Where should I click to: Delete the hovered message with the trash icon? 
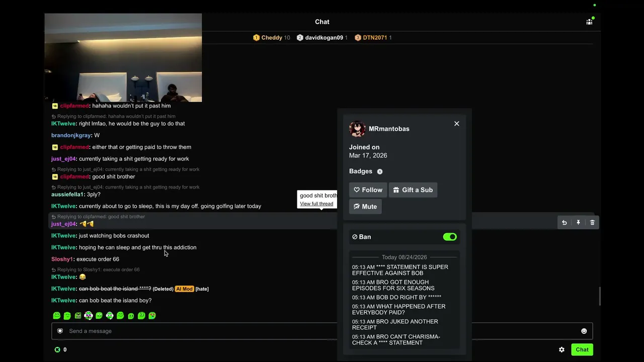pos(592,222)
